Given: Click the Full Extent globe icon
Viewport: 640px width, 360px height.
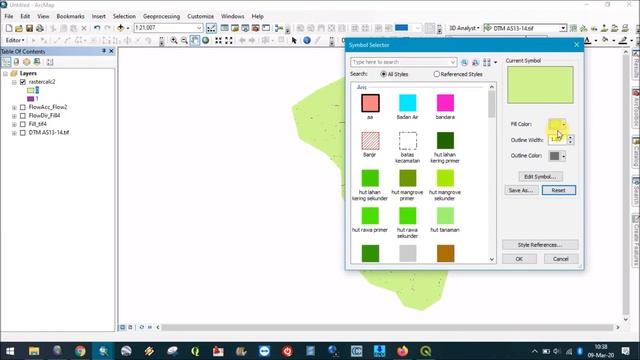Looking at the screenshot, I should click(205, 40).
